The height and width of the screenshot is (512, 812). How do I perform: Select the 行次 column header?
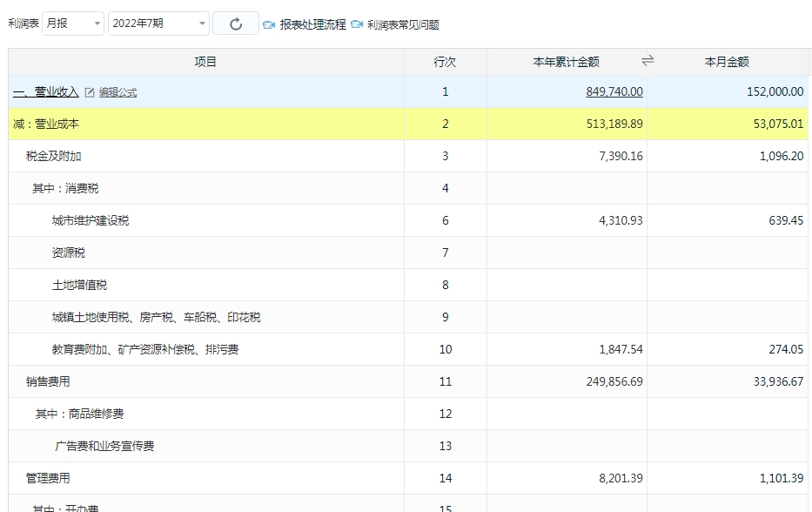(445, 62)
